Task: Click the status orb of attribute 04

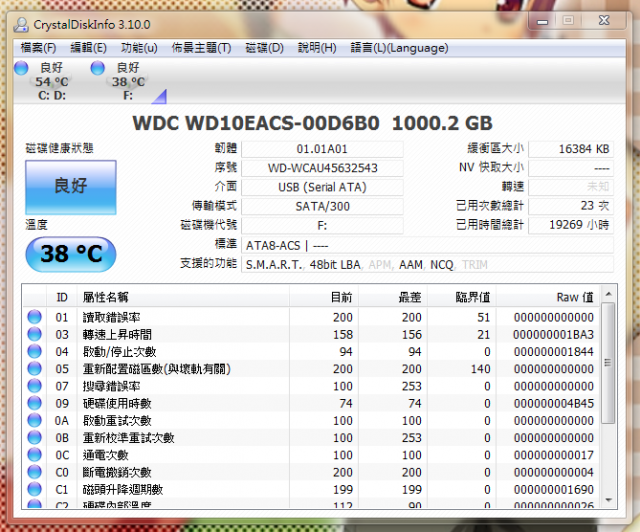Action: (35, 351)
